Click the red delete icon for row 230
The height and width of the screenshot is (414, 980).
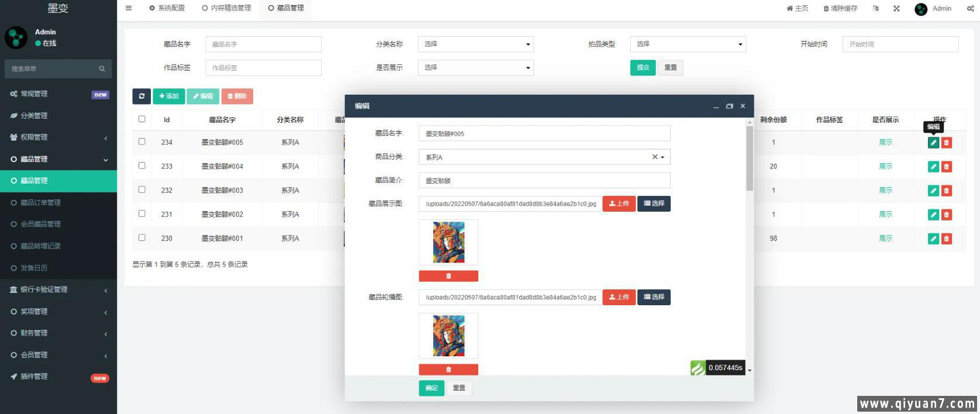[x=947, y=239]
